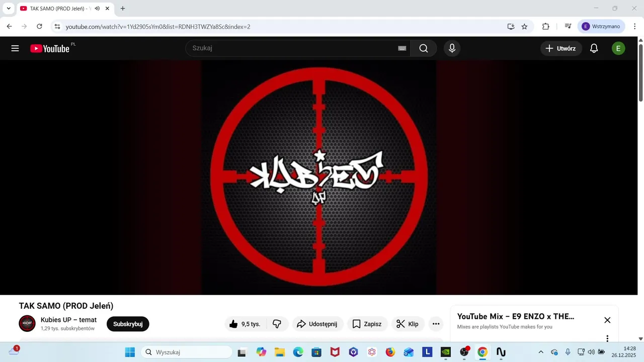644x362 pixels.
Task: Click the 1,29 tys. subskrybentów text
Action: click(x=67, y=328)
